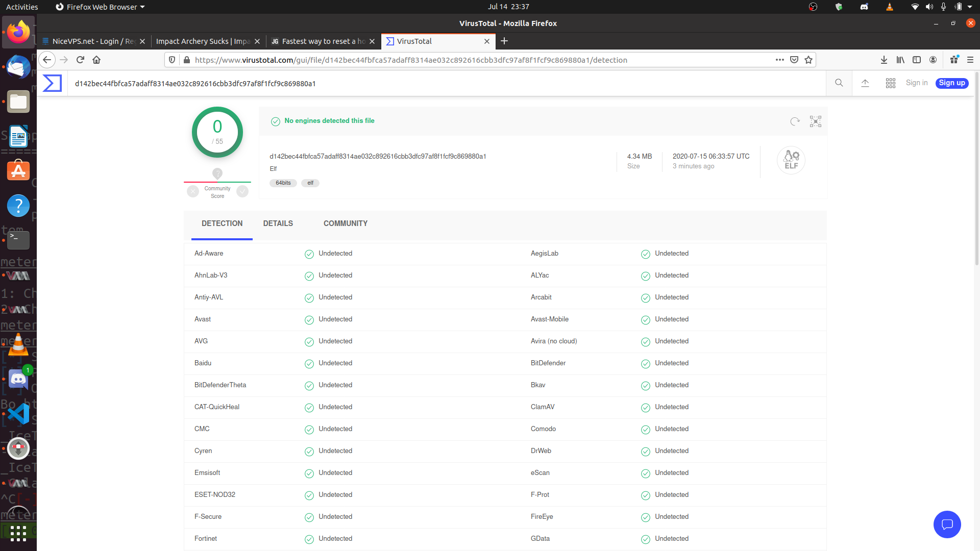The width and height of the screenshot is (980, 551).
Task: Toggle Firefox sidebar view icon
Action: pyautogui.click(x=917, y=60)
